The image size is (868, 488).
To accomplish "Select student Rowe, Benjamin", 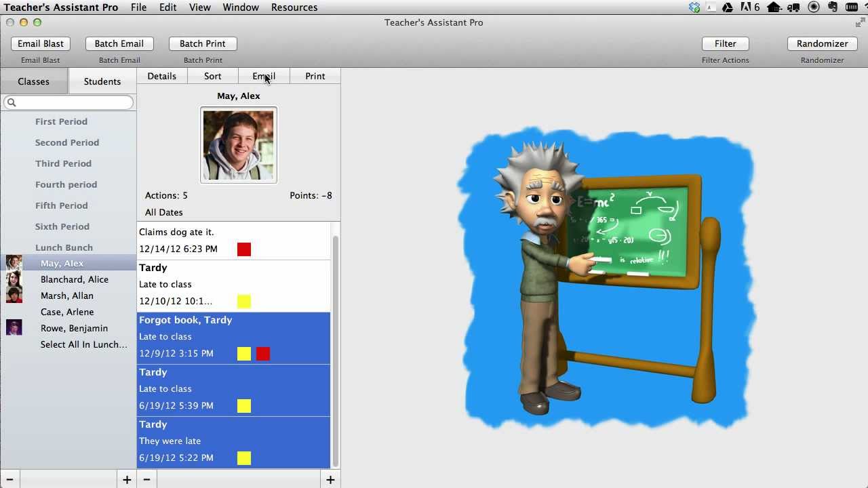I will [68, 328].
